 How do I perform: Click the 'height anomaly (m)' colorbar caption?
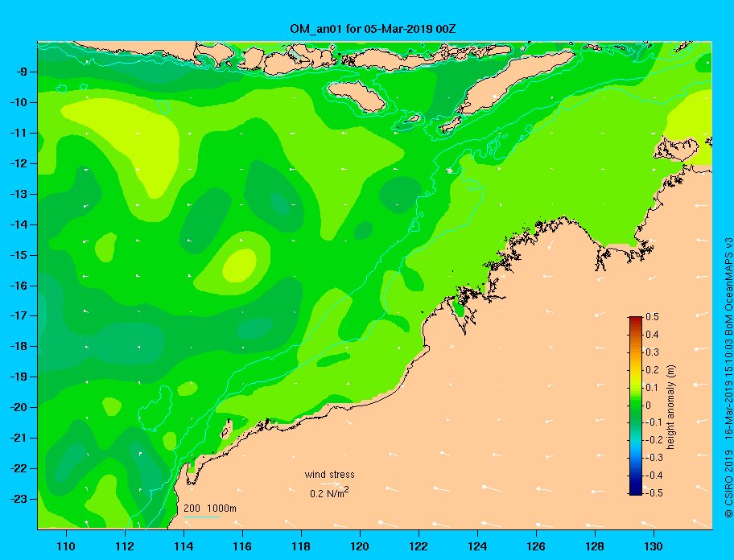pos(671,406)
